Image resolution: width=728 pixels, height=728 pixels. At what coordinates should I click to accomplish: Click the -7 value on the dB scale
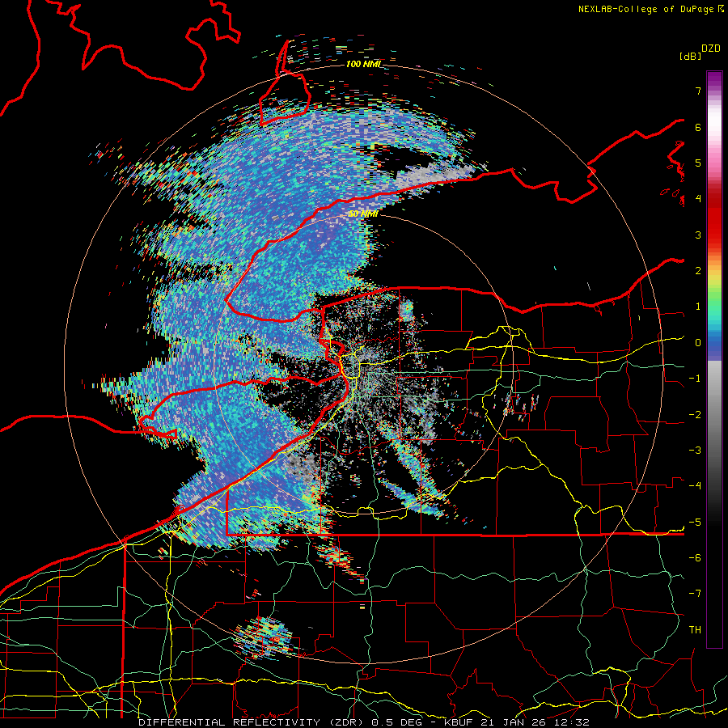point(695,594)
